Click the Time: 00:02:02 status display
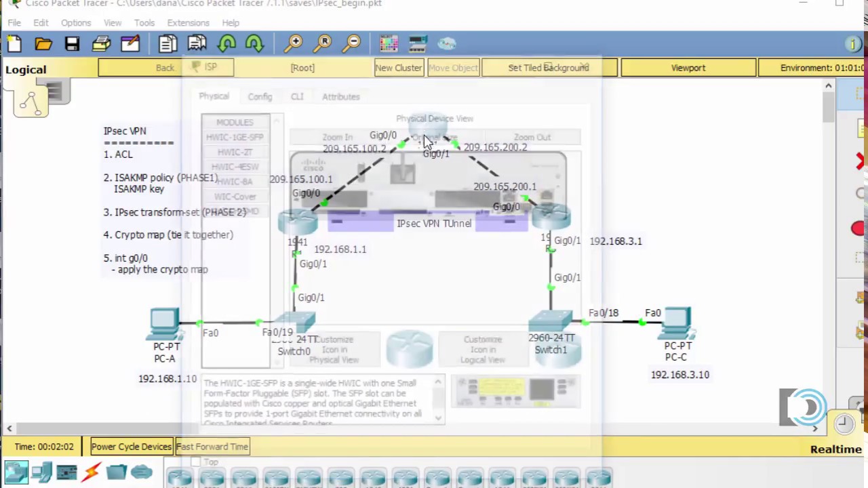This screenshot has width=868, height=488. pyautogui.click(x=44, y=447)
